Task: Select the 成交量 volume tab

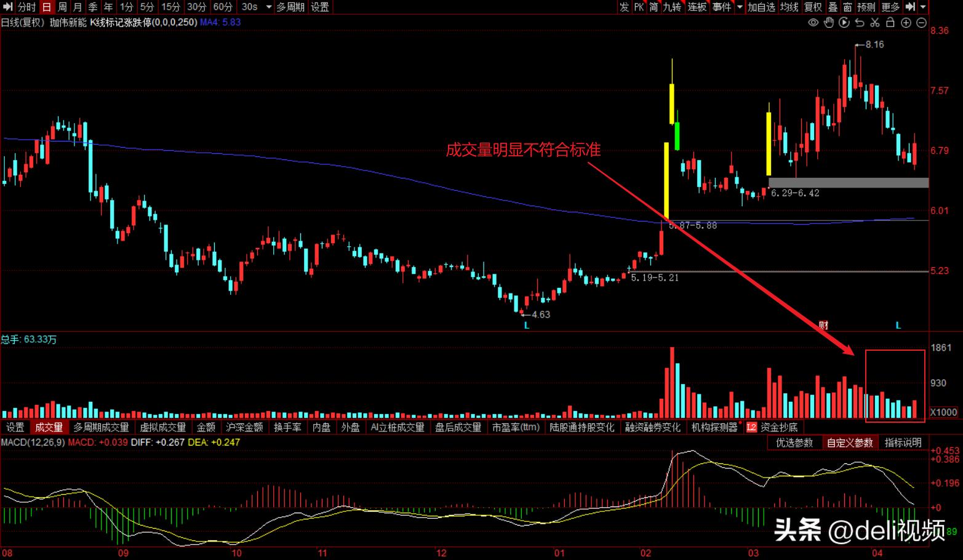Action: click(49, 427)
